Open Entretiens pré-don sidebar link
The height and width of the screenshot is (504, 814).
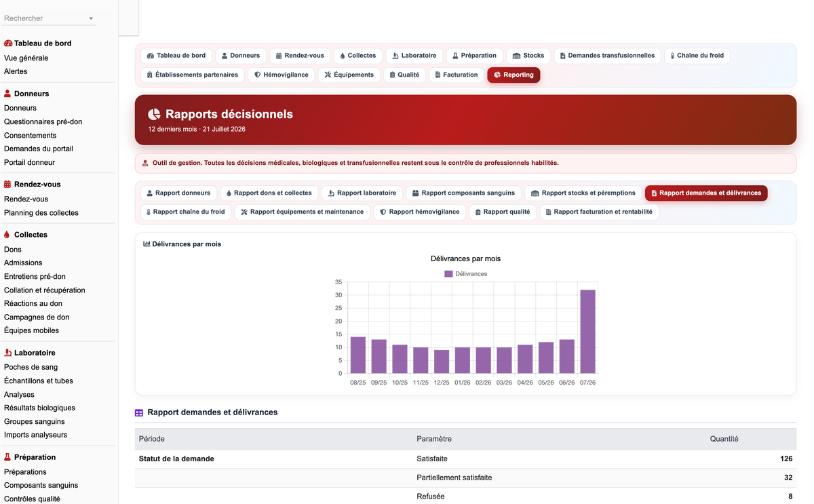click(35, 276)
